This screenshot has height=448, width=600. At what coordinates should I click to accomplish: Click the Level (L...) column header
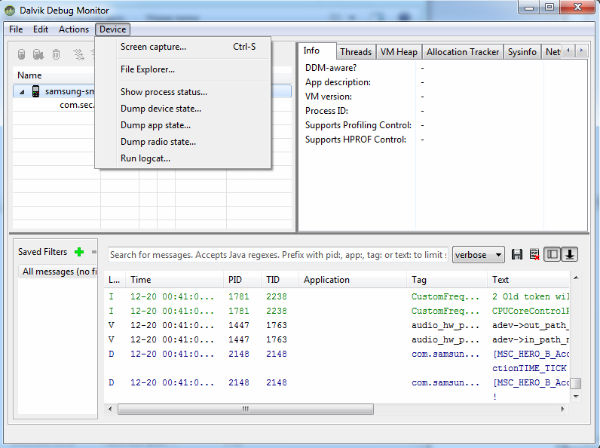pos(114,280)
